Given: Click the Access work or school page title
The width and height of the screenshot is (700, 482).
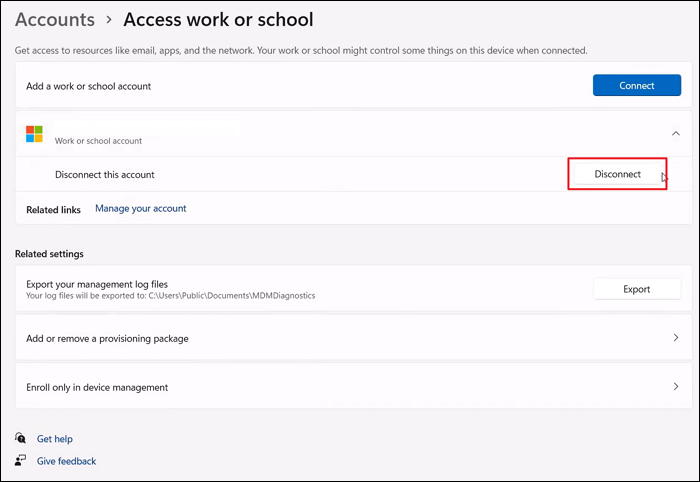Looking at the screenshot, I should pos(218,20).
